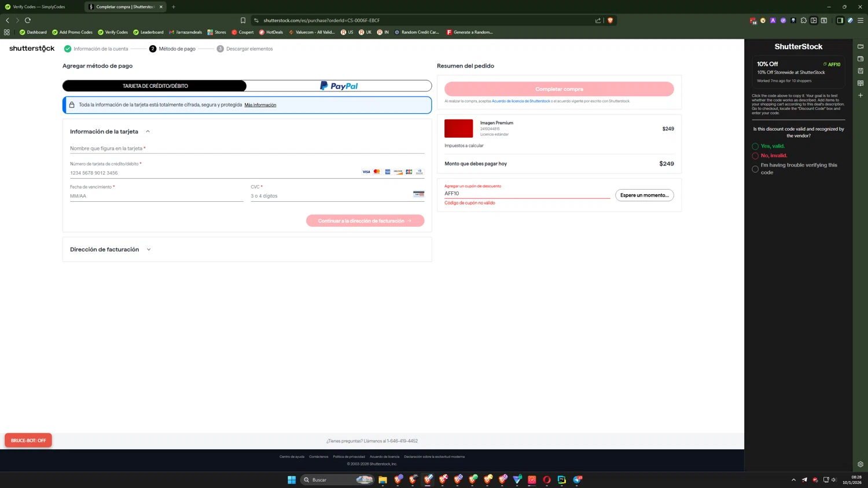Select the 'TARJETA DE CRÉDITO/DÉBITO' payment tab
The image size is (868, 488).
pyautogui.click(x=155, y=86)
